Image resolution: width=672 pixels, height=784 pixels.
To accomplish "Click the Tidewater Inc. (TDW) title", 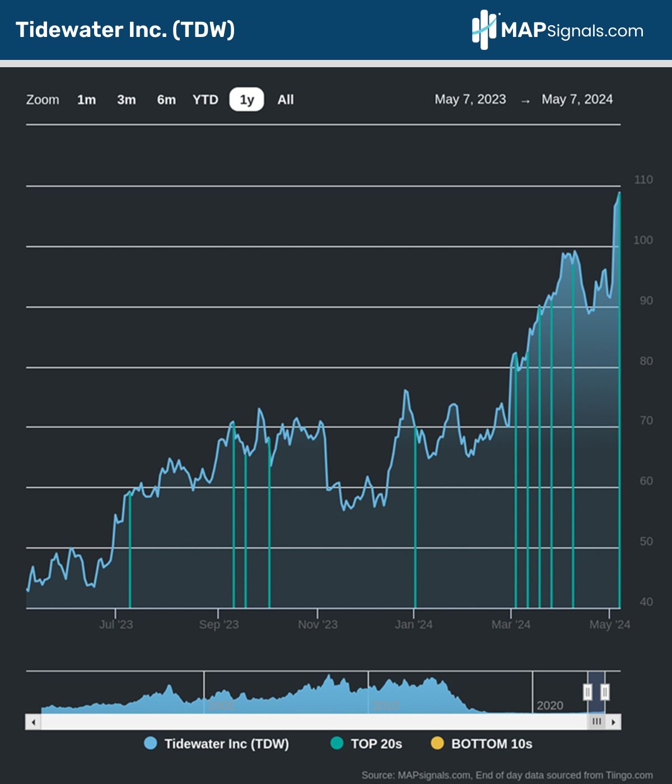I will [125, 30].
